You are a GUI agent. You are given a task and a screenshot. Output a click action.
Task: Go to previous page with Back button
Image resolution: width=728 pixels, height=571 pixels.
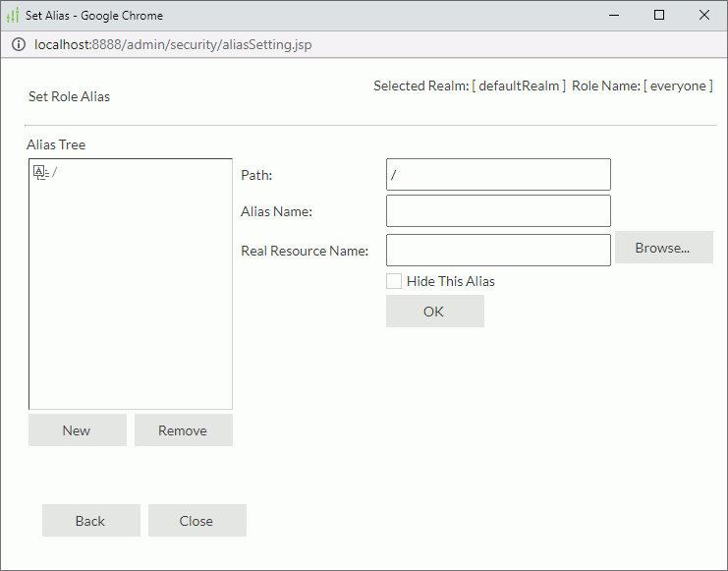coord(91,520)
